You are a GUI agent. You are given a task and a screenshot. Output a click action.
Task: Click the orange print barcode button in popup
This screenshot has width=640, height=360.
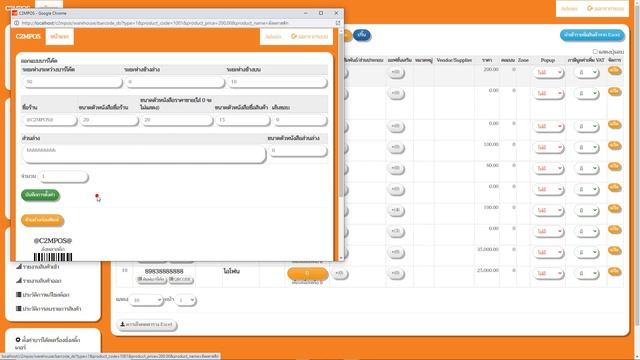click(42, 220)
